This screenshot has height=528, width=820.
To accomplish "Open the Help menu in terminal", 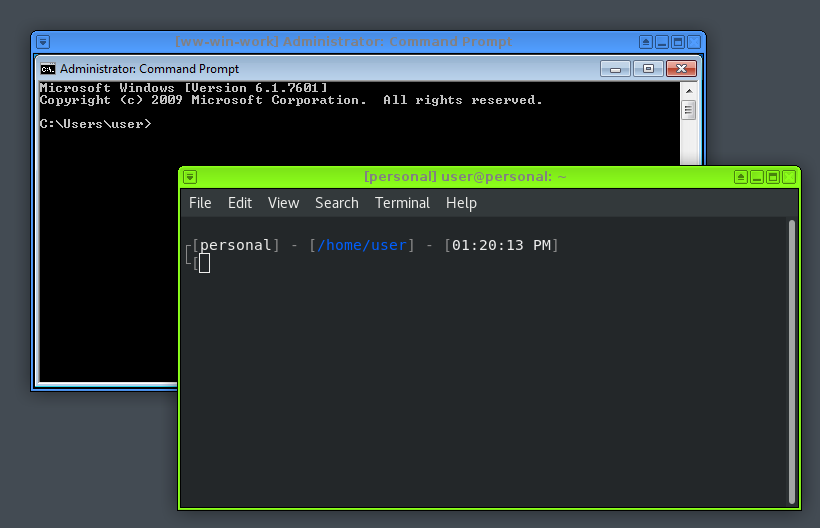I will click(x=461, y=203).
